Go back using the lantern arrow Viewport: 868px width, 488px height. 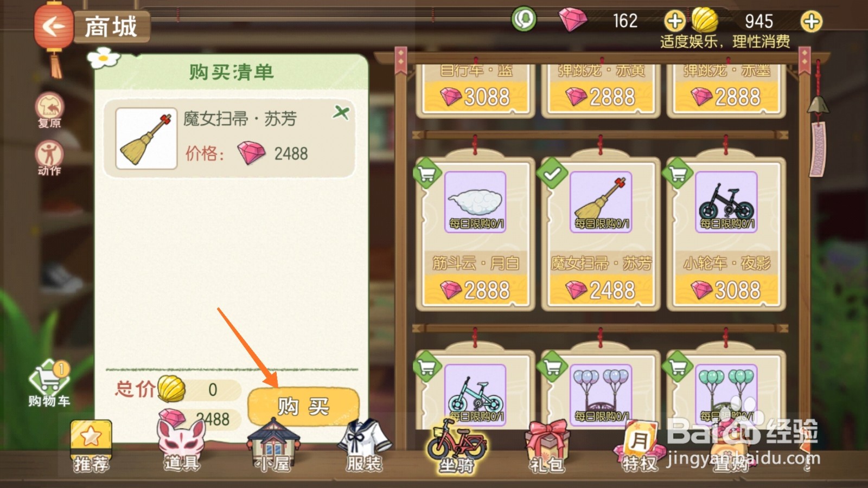[x=53, y=26]
